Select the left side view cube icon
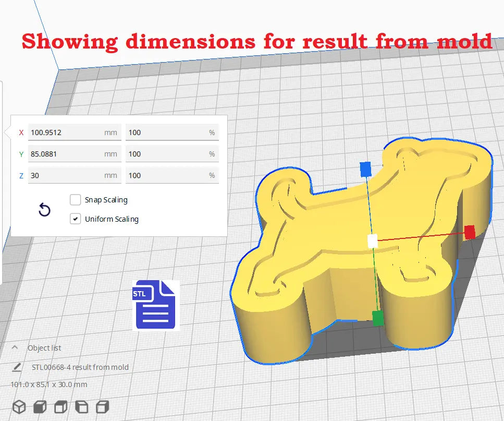 (82, 407)
